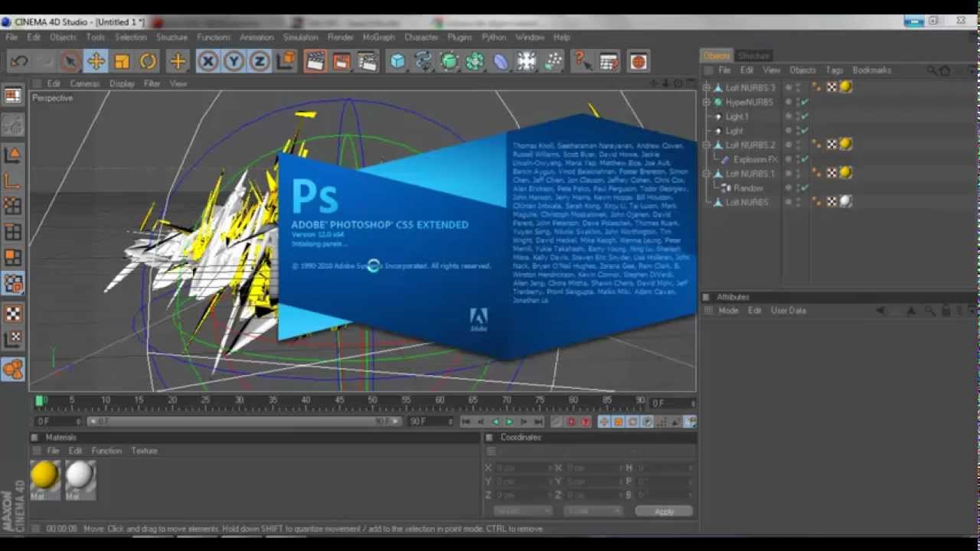Select the Live Selection arrow tool
This screenshot has width=980, height=551.
(x=70, y=61)
